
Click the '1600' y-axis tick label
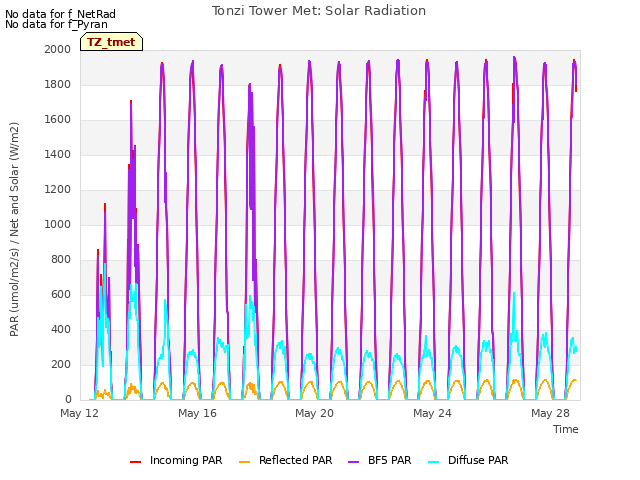[58, 120]
